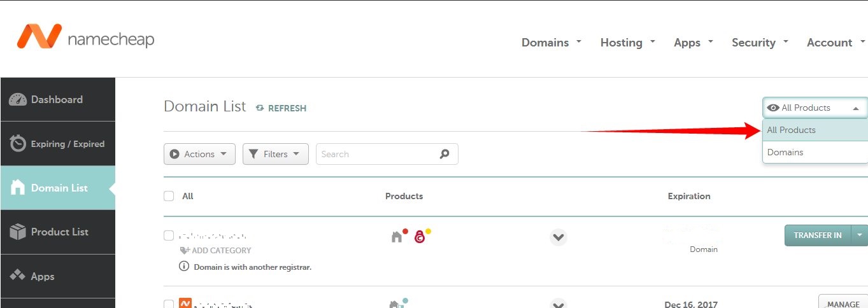Open the Account top menu

[836, 43]
